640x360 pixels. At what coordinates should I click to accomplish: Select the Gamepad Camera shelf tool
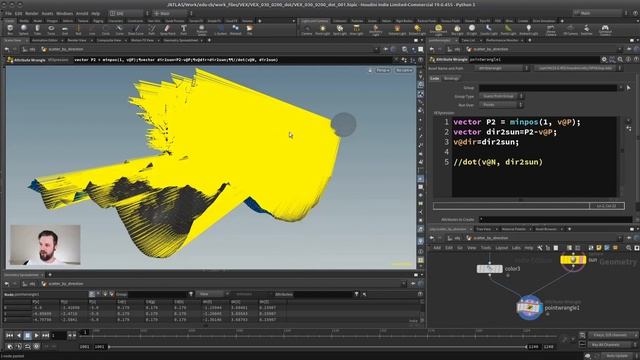pyautogui.click(x=605, y=30)
